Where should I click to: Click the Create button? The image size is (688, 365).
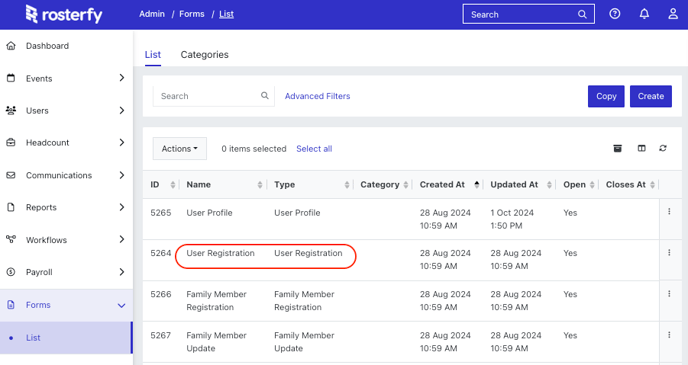(x=651, y=96)
